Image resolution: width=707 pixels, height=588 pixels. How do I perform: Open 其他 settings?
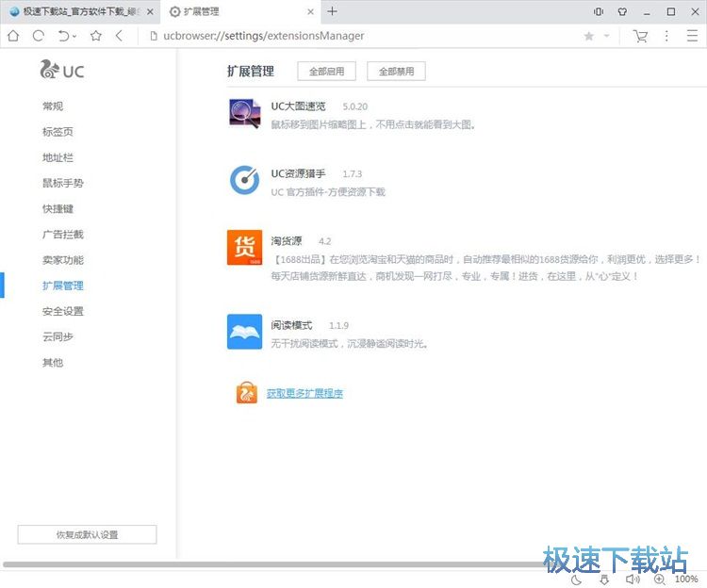pos(53,363)
